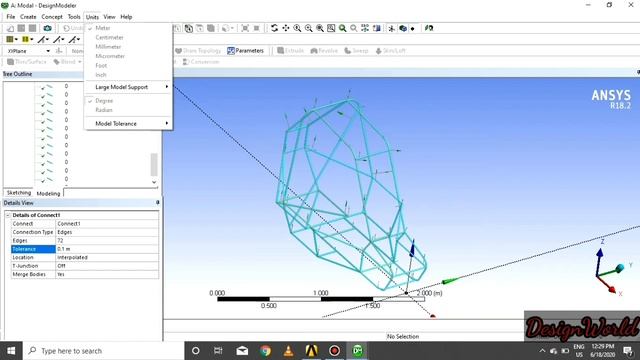Screen dimensions: 640x360
Task: Open the None sketch dropdown
Action: click(x=77, y=51)
